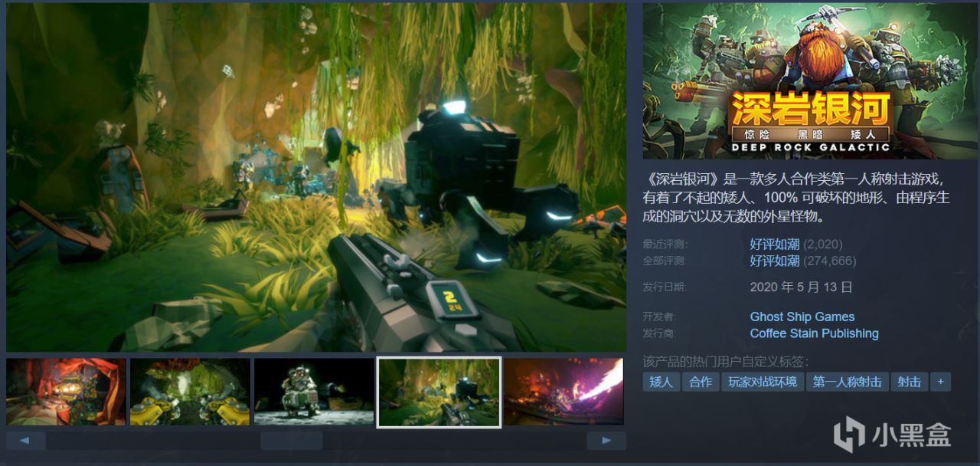
Task: Select the second thumbnail with yellow drills
Action: [190, 392]
